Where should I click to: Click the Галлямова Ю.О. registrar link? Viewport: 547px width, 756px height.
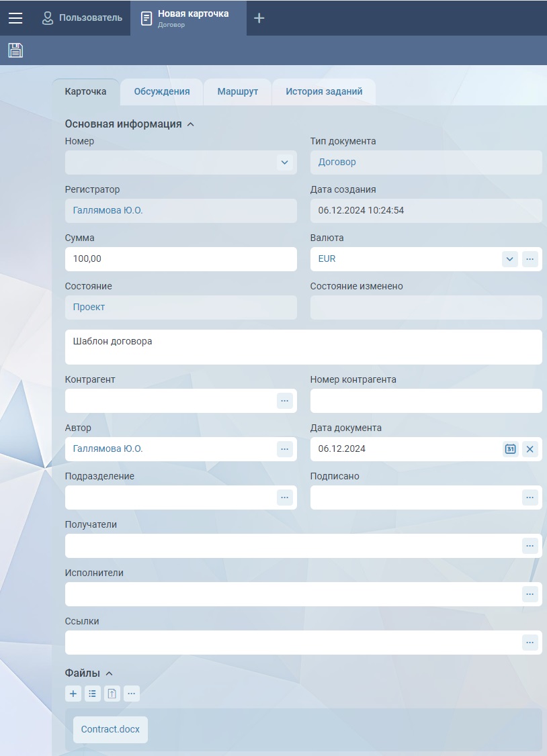point(108,211)
